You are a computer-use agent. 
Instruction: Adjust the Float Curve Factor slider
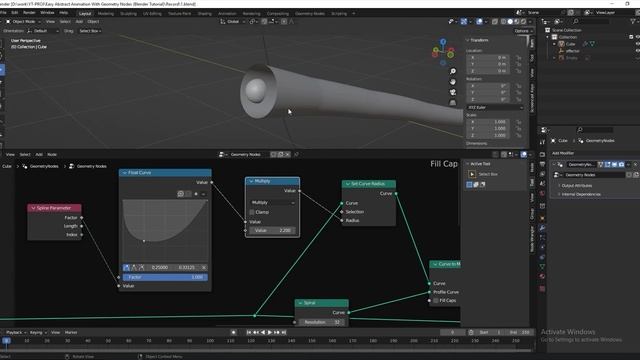click(x=165, y=277)
